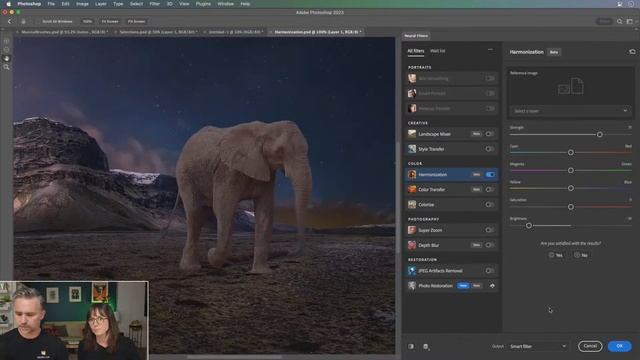Enable the Super Zoom toggle
The height and width of the screenshot is (360, 640).
tap(490, 230)
